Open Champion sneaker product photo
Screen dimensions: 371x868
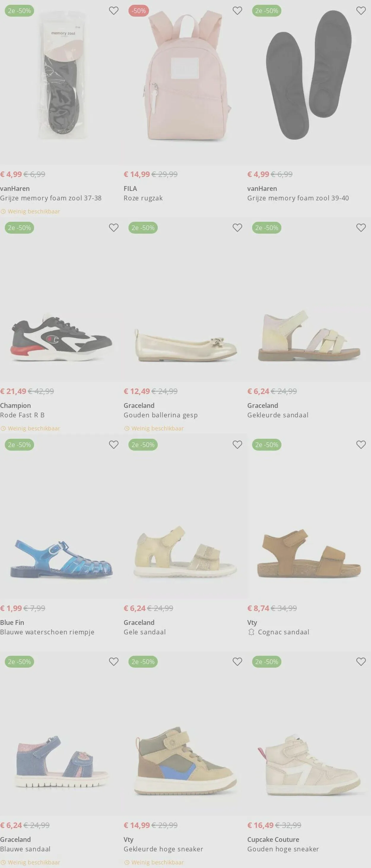[61, 337]
